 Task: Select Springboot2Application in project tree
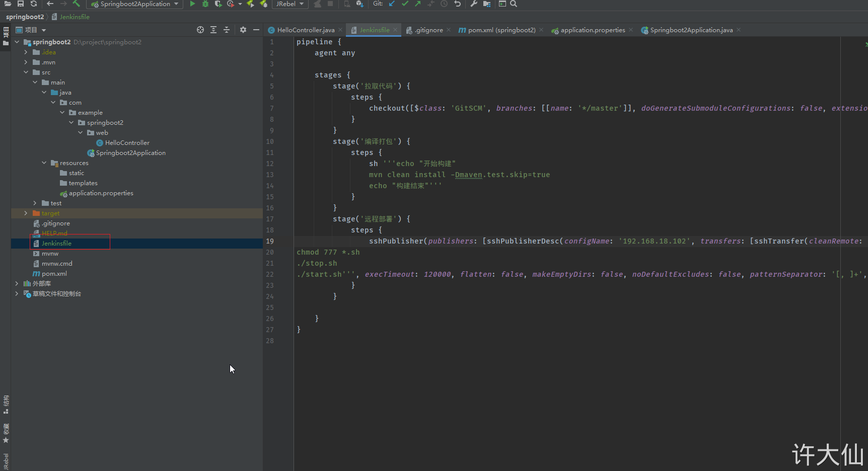click(x=130, y=153)
